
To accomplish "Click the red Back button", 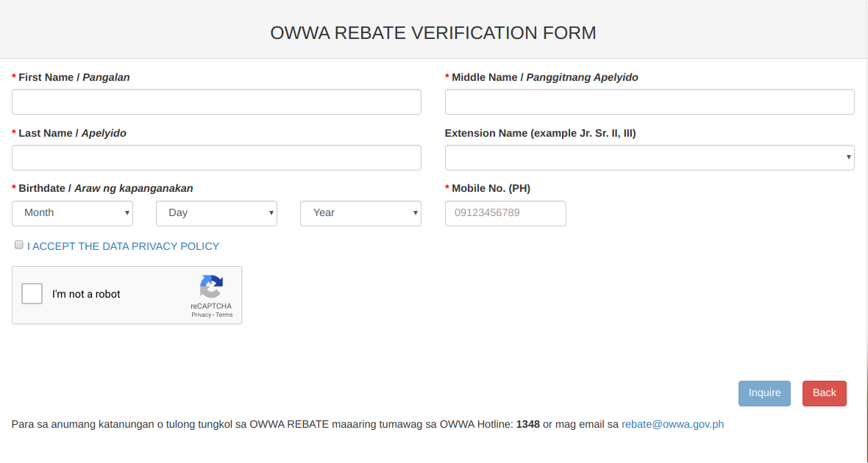I will pos(825,393).
